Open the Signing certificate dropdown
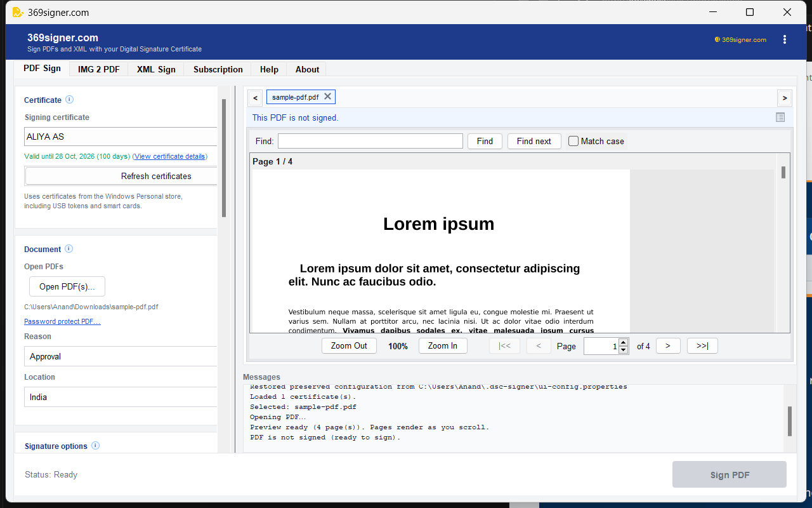 click(121, 137)
